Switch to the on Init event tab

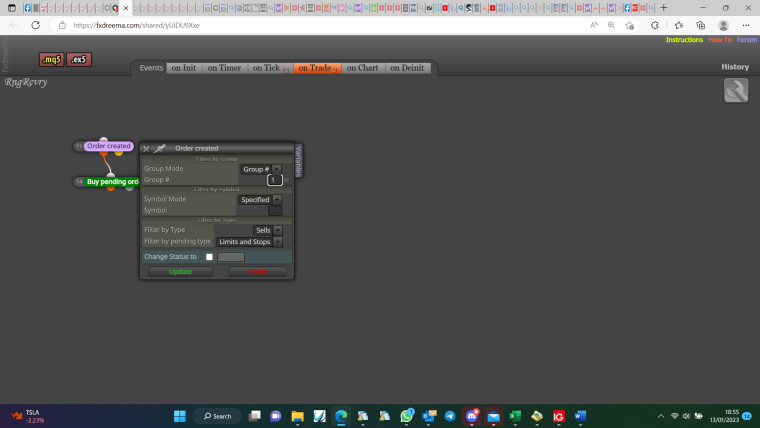pyautogui.click(x=184, y=68)
